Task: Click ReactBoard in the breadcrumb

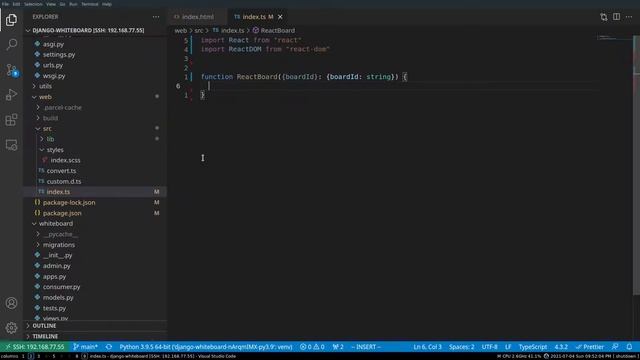Action: click(273, 31)
